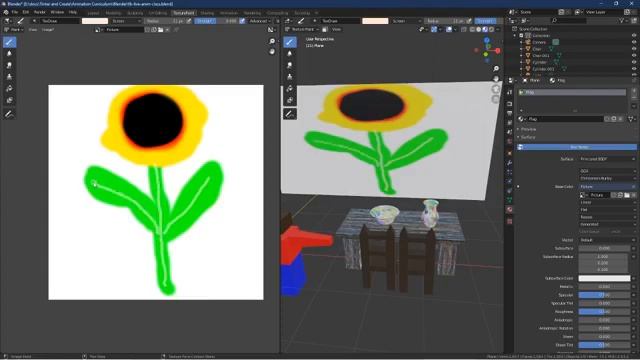Screen dimensions: 640x360
Task: Click the Base Color Picture texture button
Action: tap(607, 187)
